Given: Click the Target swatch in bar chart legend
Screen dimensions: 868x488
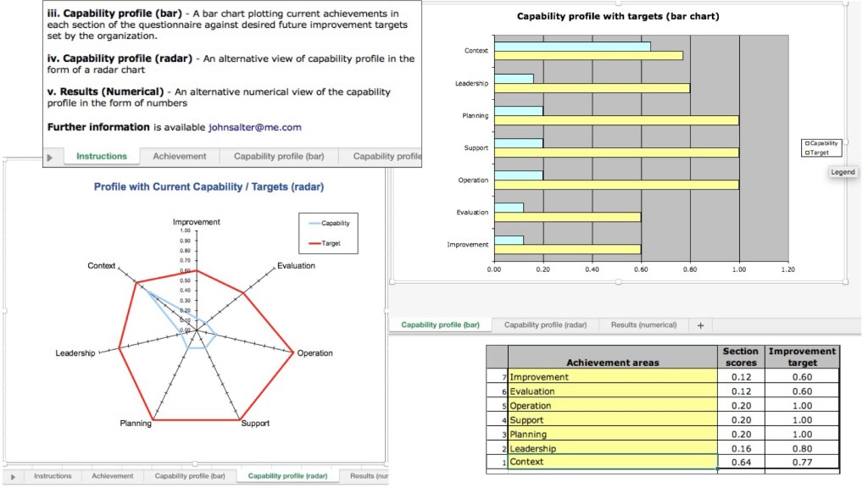Looking at the screenshot, I should 808,152.
